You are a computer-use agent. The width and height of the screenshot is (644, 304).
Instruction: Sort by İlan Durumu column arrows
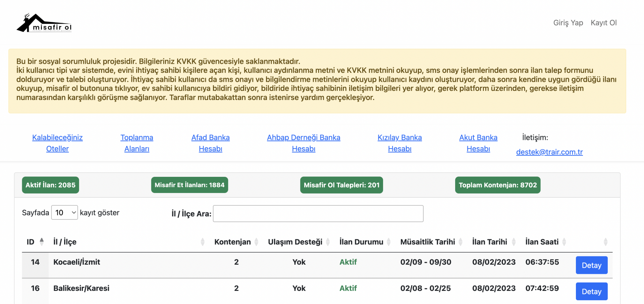[389, 242]
